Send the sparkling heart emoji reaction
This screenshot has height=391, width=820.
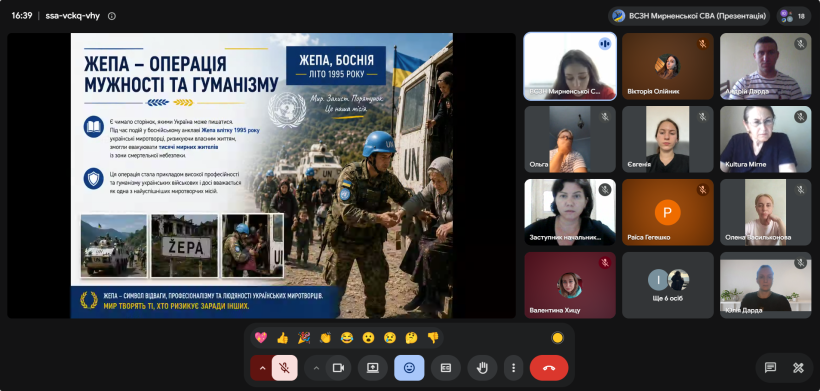260,338
